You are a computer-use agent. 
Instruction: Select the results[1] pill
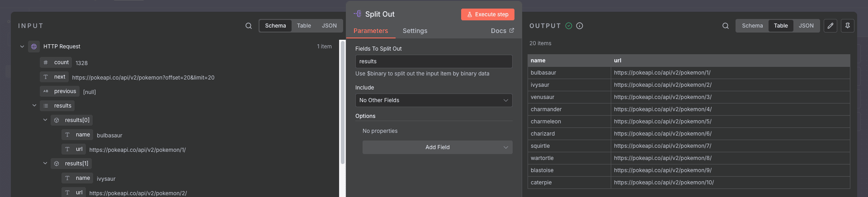click(72, 164)
